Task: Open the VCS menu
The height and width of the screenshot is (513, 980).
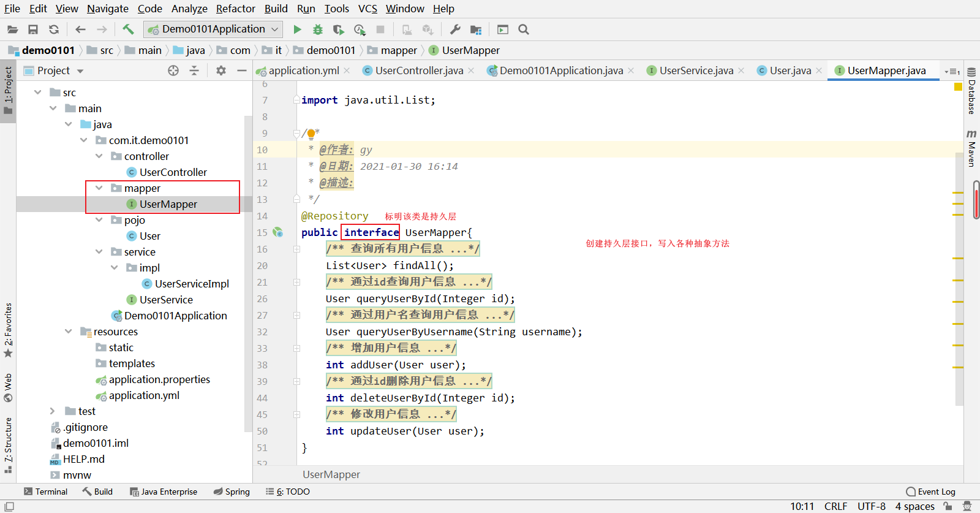Action: [367, 9]
